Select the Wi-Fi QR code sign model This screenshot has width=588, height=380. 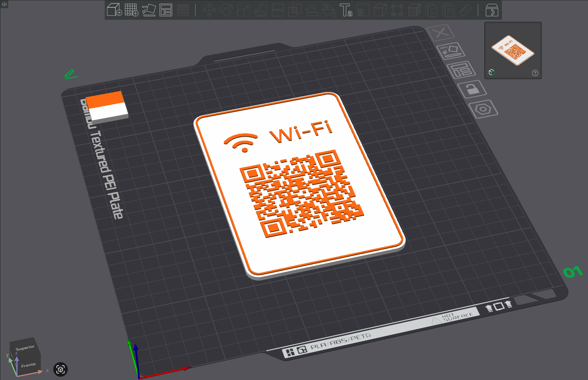coord(300,186)
